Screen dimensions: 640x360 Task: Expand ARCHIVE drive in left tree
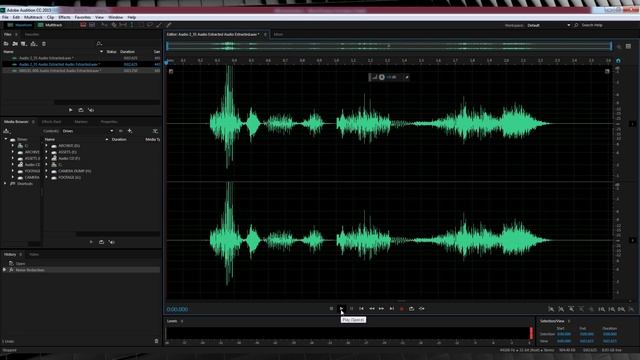(x=13, y=152)
